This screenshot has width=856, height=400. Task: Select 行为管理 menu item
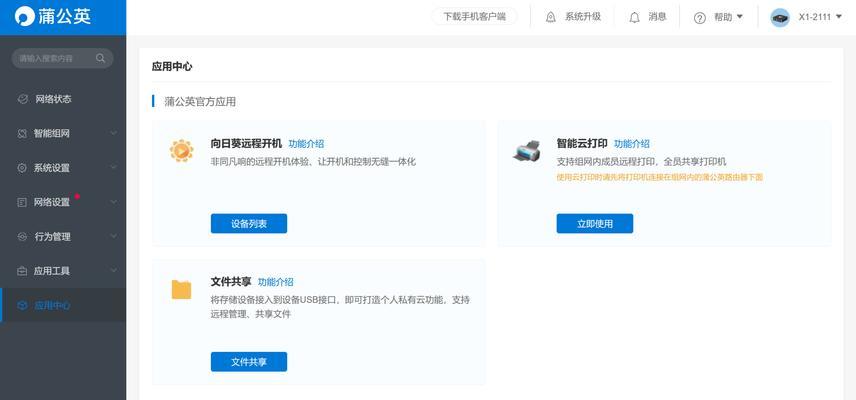point(63,237)
